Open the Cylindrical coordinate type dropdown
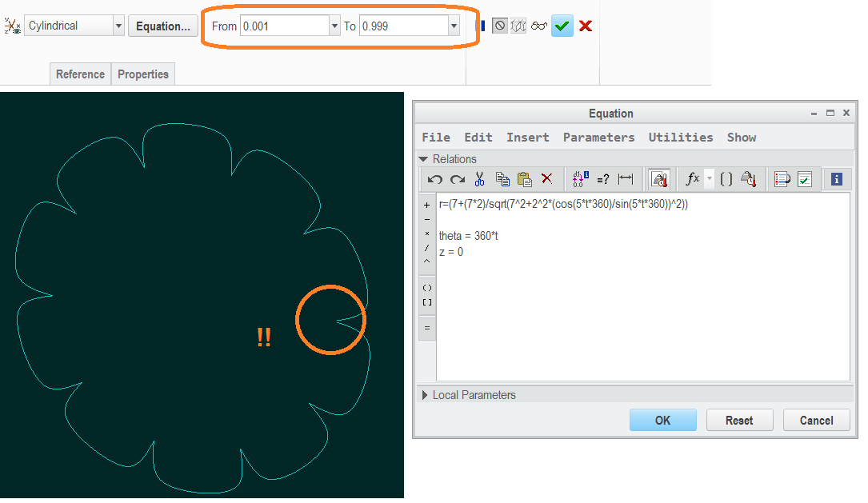 (118, 26)
